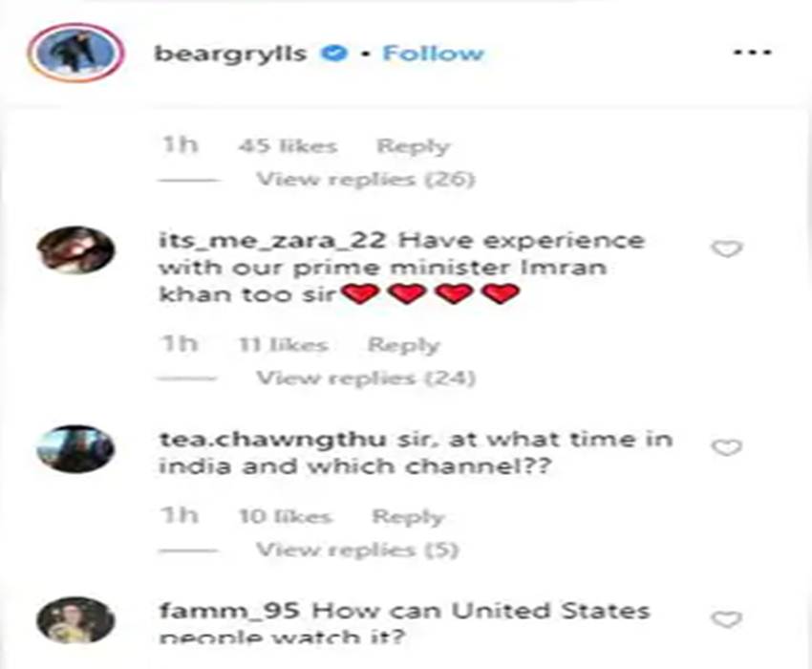
Task: Open the famm_95 username profile link
Action: 229,611
